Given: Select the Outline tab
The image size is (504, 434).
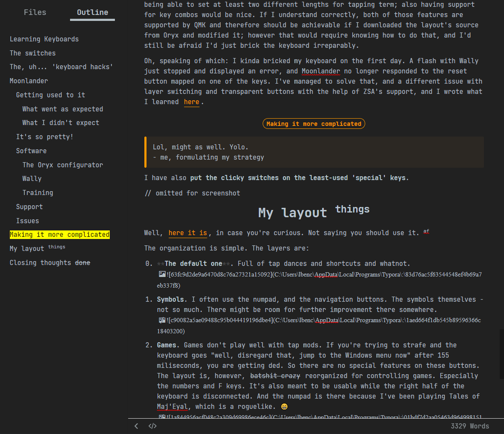Looking at the screenshot, I should [x=92, y=12].
